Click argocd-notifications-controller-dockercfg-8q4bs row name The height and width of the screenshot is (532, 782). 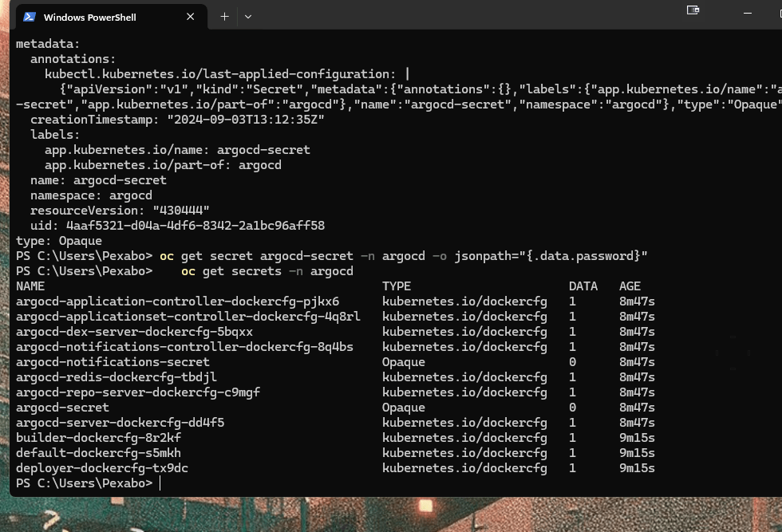coord(184,347)
